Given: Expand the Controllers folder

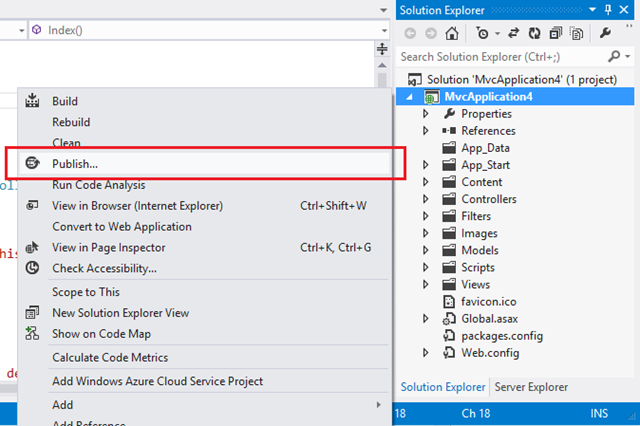Looking at the screenshot, I should [x=426, y=199].
